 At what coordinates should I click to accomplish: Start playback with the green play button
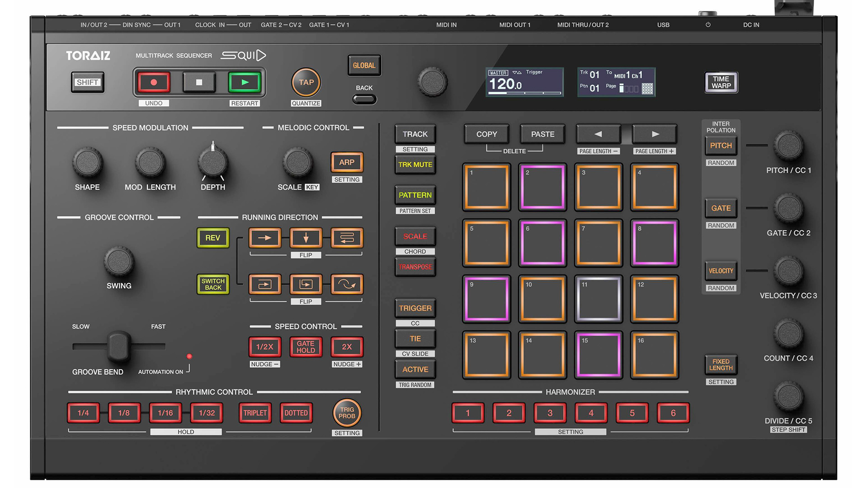[x=245, y=82]
